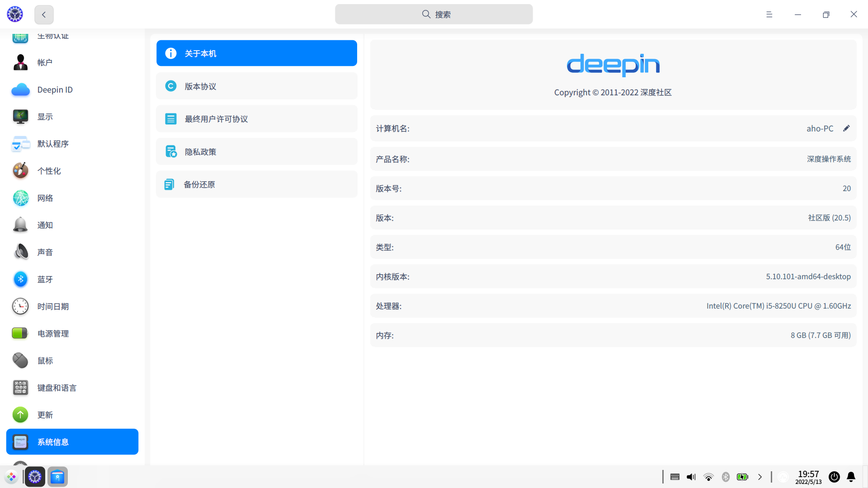Click the Wi-Fi icon in system tray
The image size is (868, 488).
click(708, 477)
